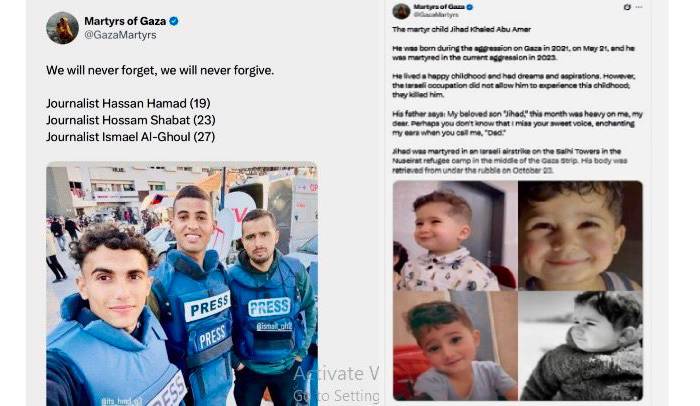Open the black-and-white child photo
Image resolution: width=700 pixels, height=406 pixels.
point(581,346)
